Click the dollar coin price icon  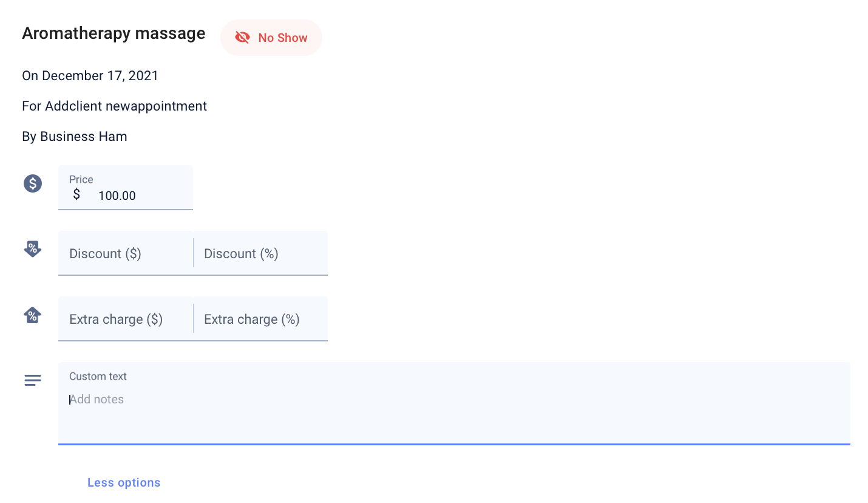(33, 183)
